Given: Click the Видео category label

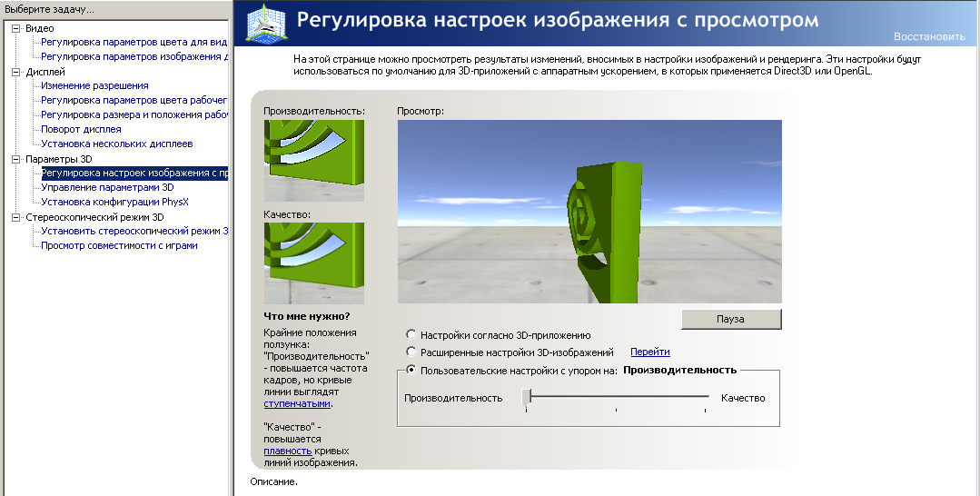Looking at the screenshot, I should [39, 28].
